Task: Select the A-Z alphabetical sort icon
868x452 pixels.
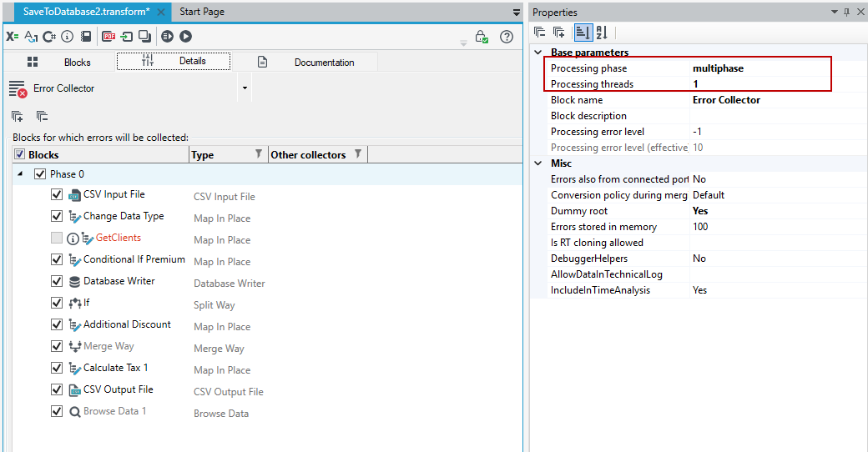Action: click(x=602, y=33)
